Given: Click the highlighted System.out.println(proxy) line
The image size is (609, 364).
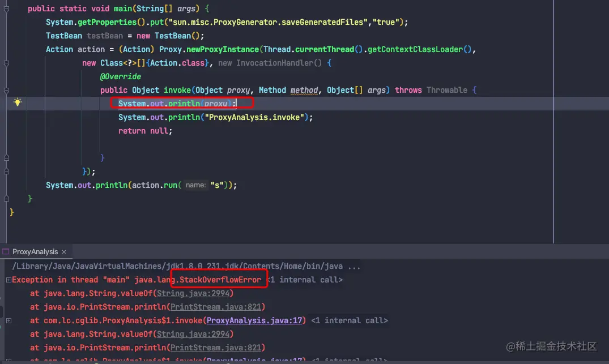Looking at the screenshot, I should [x=177, y=104].
